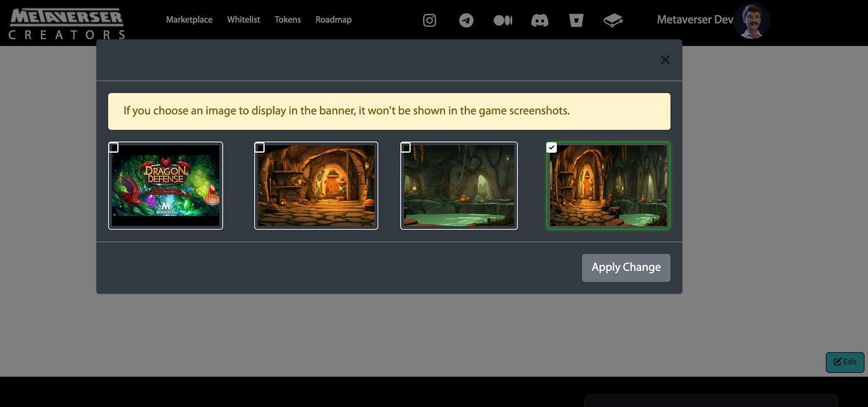The width and height of the screenshot is (868, 407).
Task: Select the green swamp cave thumbnail
Action: [x=459, y=186]
